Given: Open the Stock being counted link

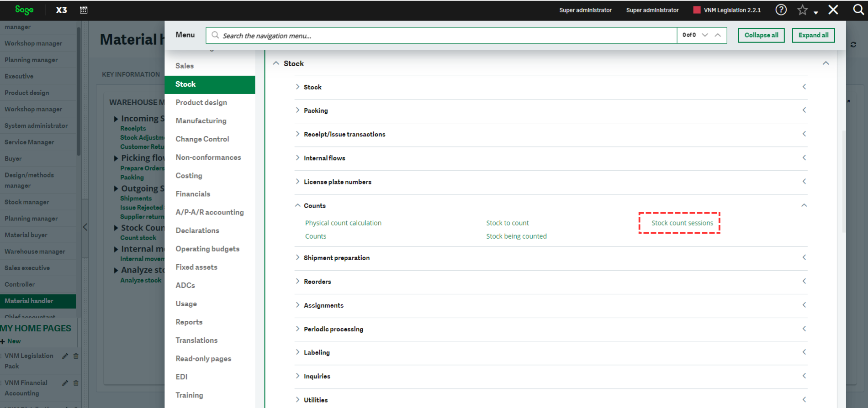Looking at the screenshot, I should (x=516, y=236).
